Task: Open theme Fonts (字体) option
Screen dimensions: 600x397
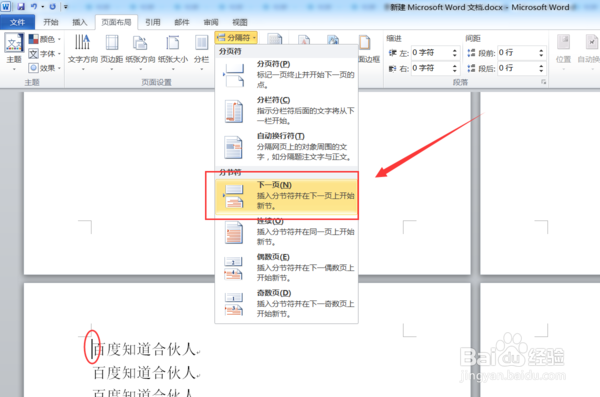Action: [x=45, y=54]
